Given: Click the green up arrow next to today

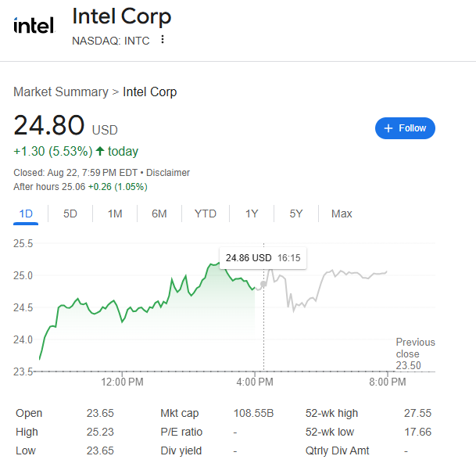Looking at the screenshot, I should pos(100,151).
